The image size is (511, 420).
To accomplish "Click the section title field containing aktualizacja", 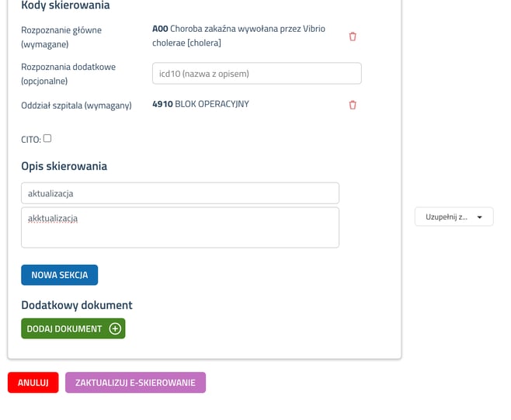I will (179, 193).
